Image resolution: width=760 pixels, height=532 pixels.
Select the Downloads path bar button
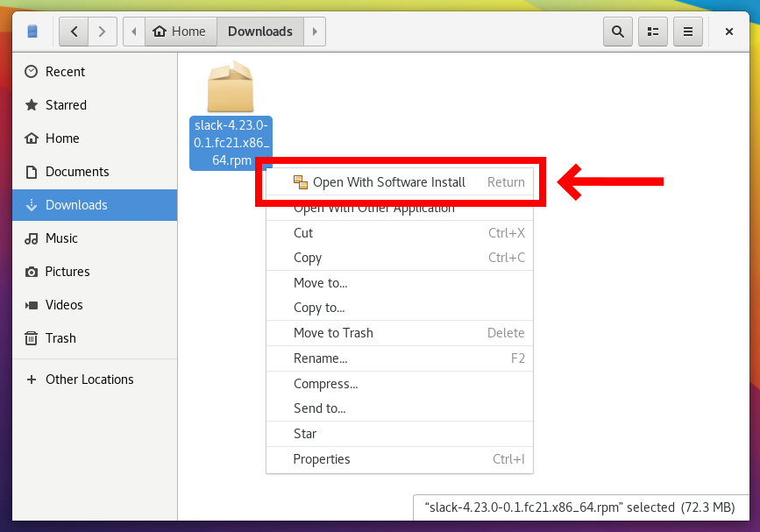tap(260, 32)
